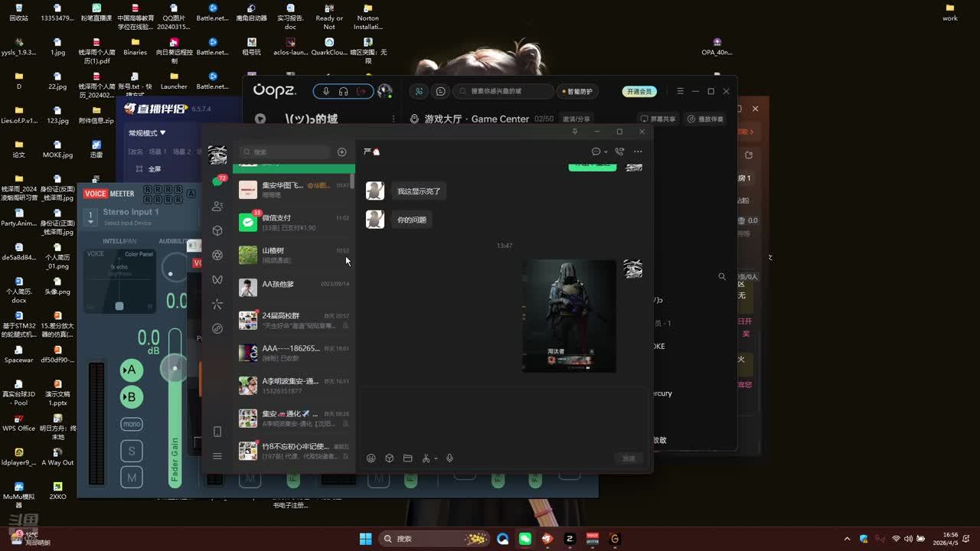
Task: Click the send file folder icon
Action: [x=407, y=458]
